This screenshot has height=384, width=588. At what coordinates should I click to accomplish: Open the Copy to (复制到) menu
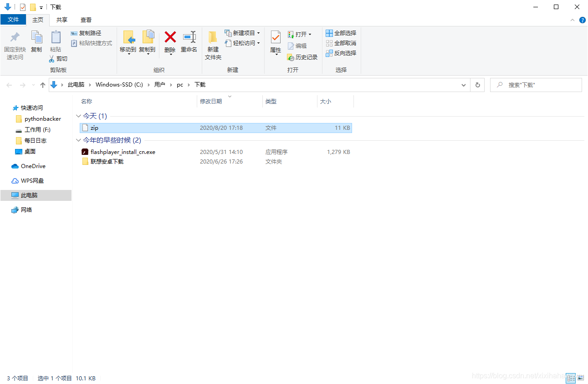pyautogui.click(x=147, y=42)
